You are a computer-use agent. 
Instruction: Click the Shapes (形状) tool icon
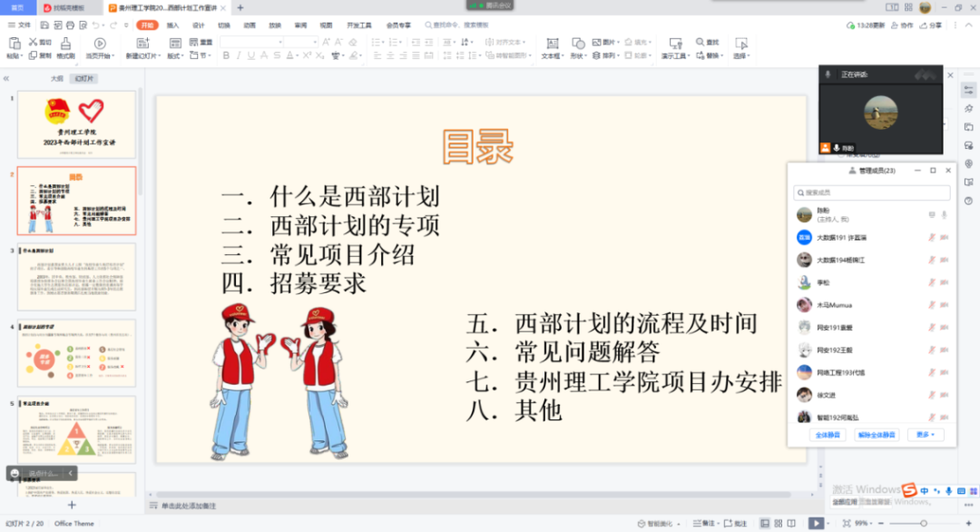point(576,44)
